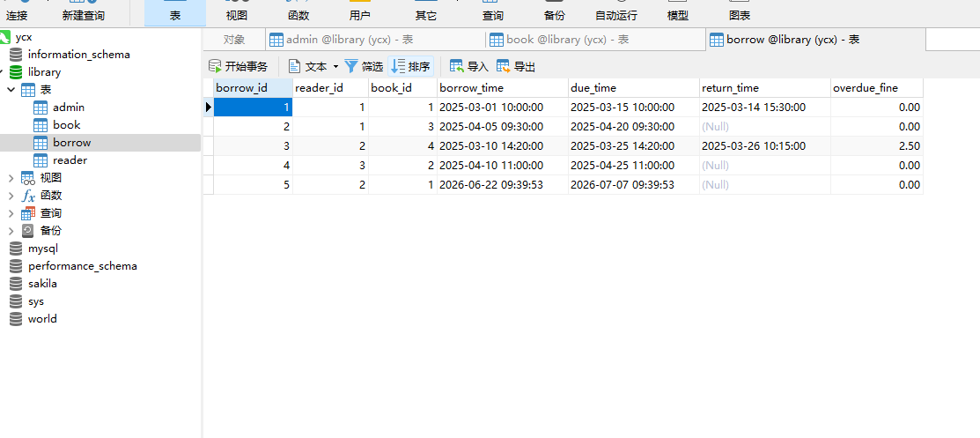Open the 备份 (Backup) toolbar section
The height and width of the screenshot is (438, 980).
tap(554, 12)
